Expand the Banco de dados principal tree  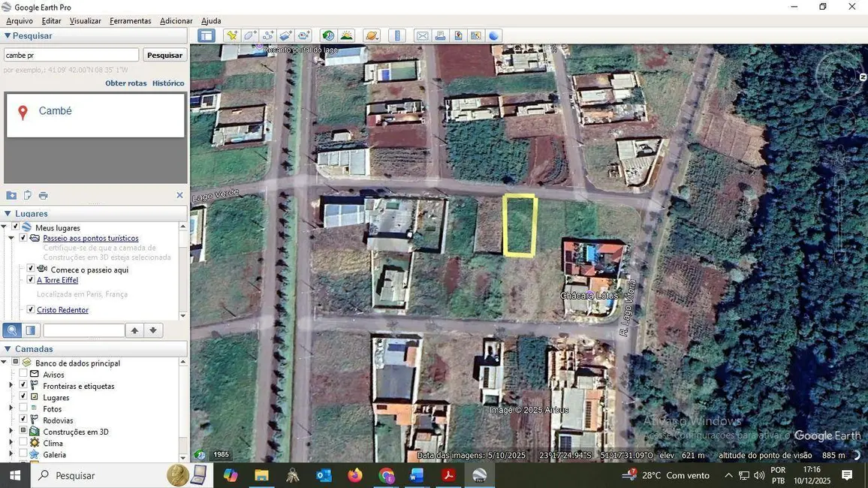pos(5,361)
